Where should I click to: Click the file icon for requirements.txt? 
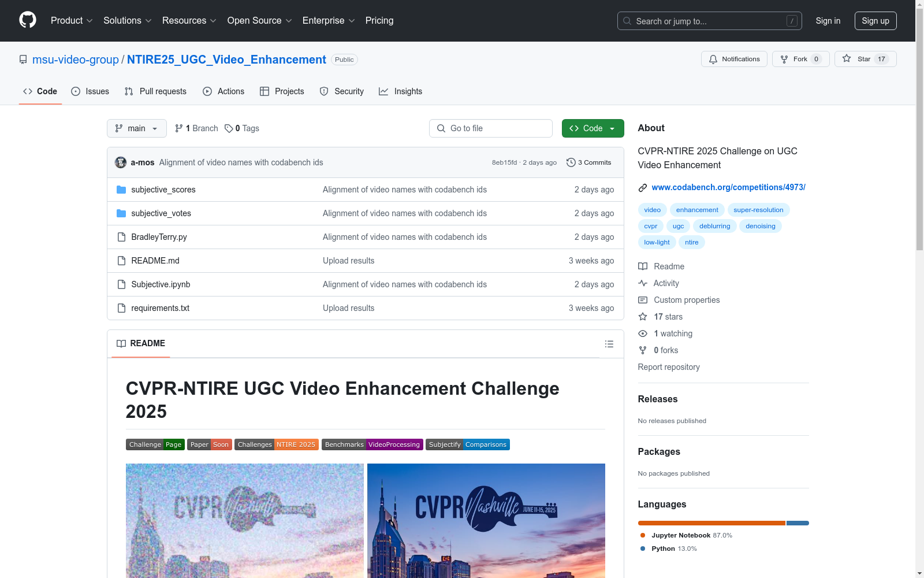tap(121, 308)
